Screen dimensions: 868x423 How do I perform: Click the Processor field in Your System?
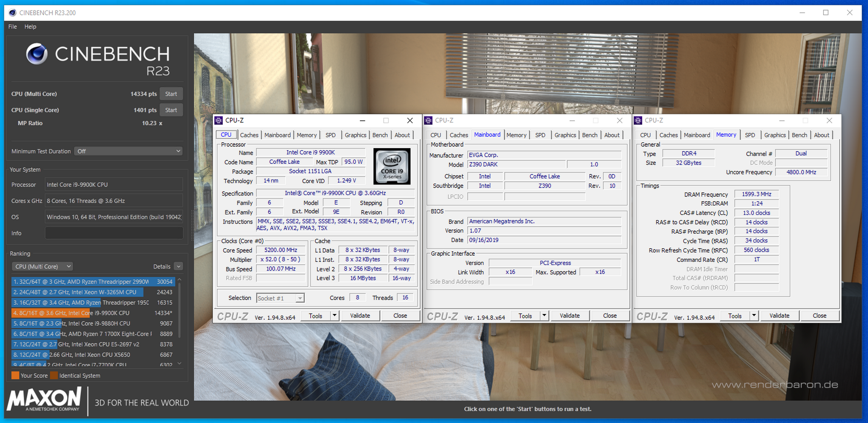click(x=114, y=185)
